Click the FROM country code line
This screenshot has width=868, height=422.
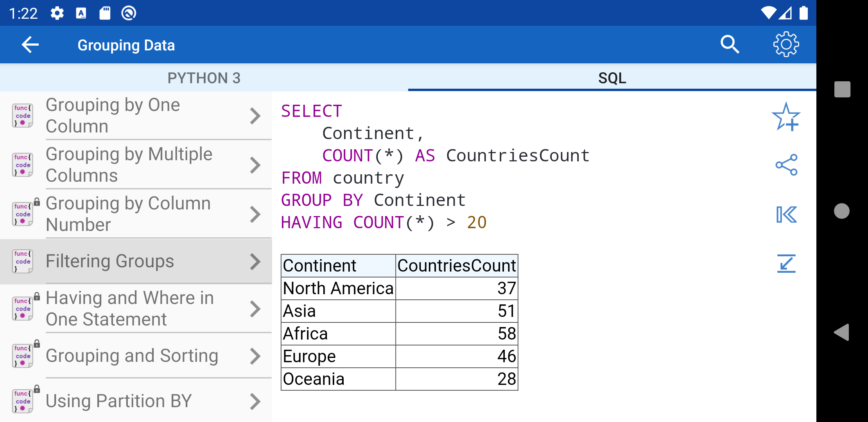click(343, 178)
